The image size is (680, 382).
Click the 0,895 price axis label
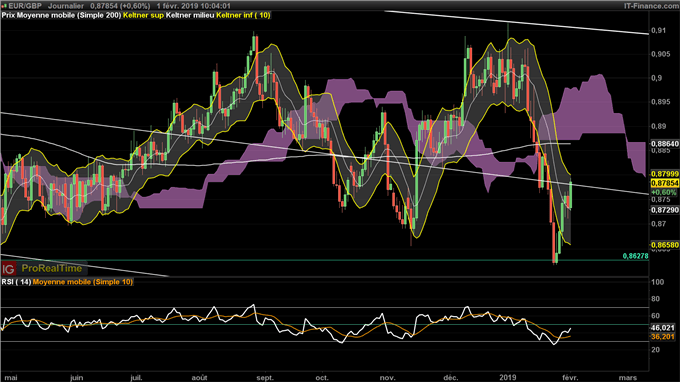click(x=660, y=102)
